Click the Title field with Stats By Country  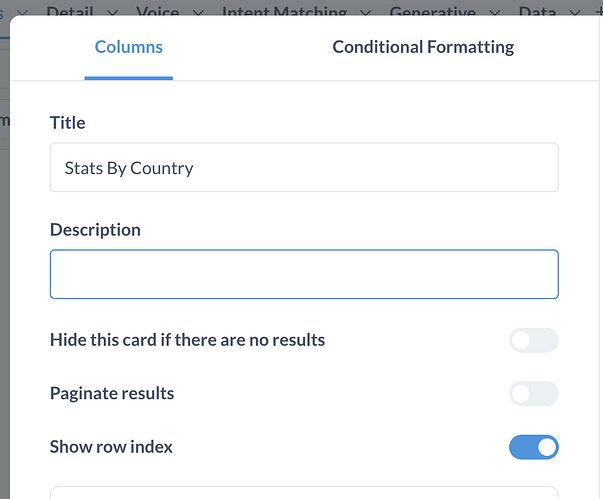click(304, 168)
